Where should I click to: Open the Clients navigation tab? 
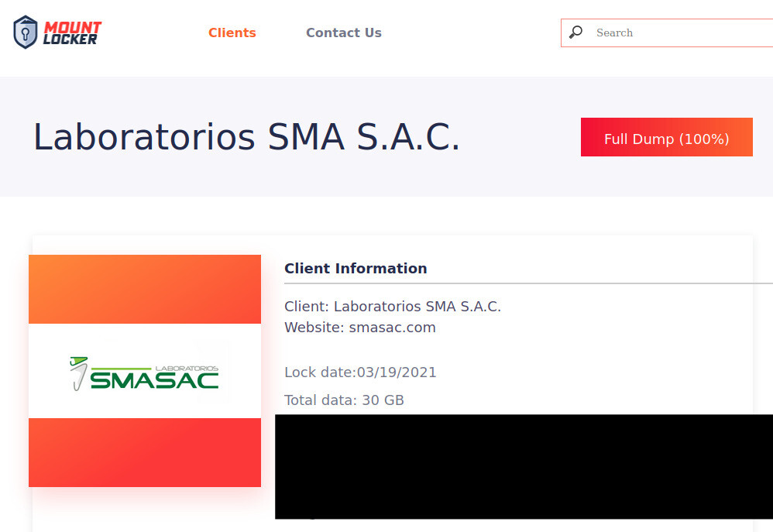coord(232,33)
